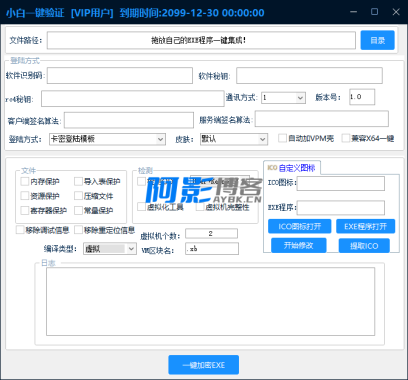Enable the 自动加VPM壳 checkbox

282,138
